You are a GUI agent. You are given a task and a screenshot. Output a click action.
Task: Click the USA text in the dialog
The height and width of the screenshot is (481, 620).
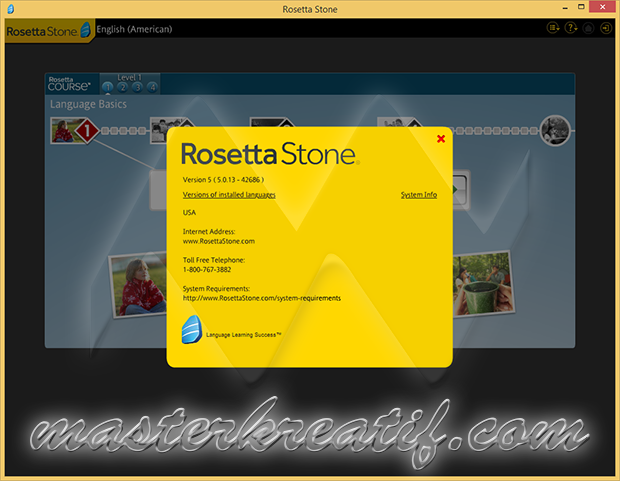click(x=189, y=213)
